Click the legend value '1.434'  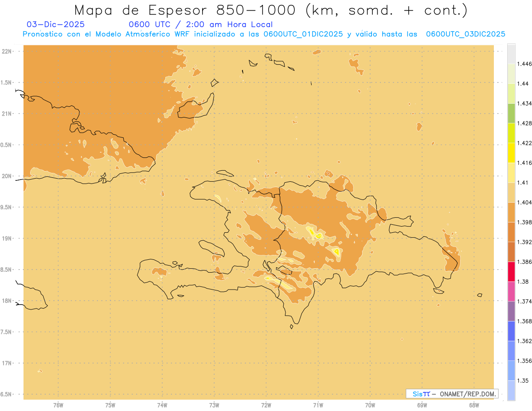(x=524, y=103)
